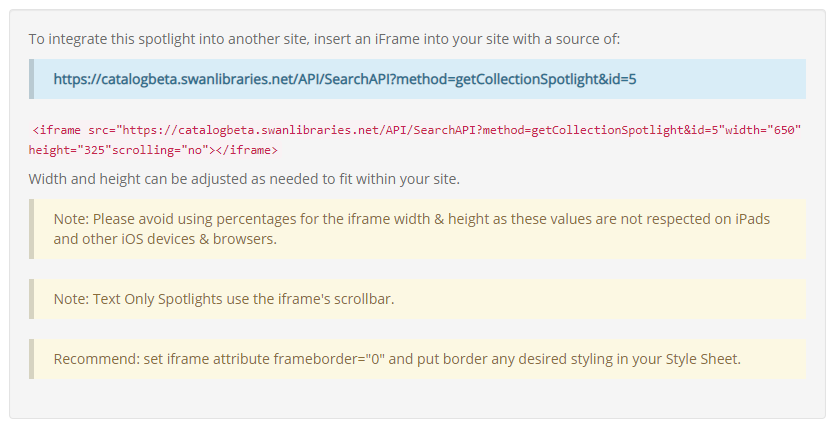The image size is (832, 426).
Task: Click the closing '</iframe>' tag text
Action: 247,150
